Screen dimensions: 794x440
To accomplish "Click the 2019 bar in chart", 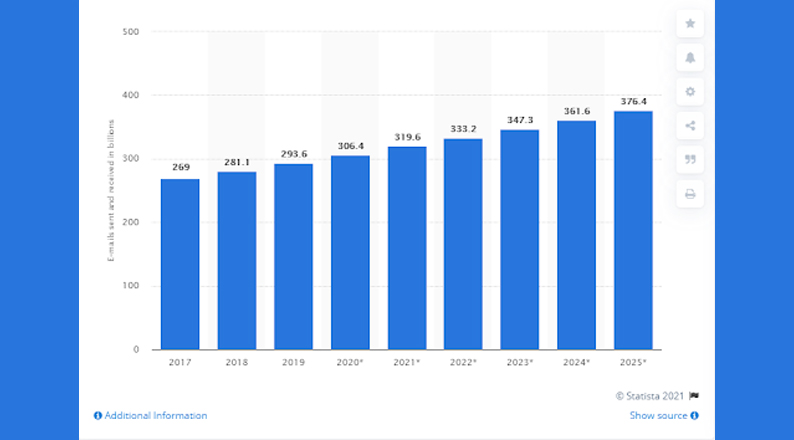I will coord(294,257).
